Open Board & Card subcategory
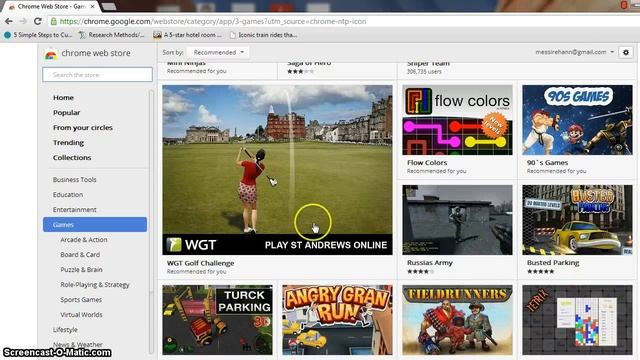This screenshot has height=360, width=640. [80, 255]
